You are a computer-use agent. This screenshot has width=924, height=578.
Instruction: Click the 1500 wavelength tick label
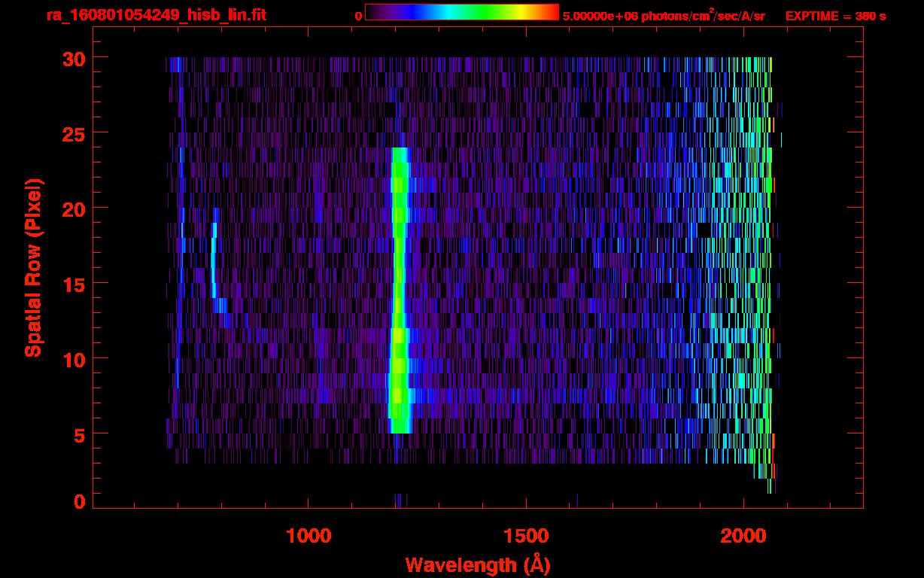tap(526, 536)
